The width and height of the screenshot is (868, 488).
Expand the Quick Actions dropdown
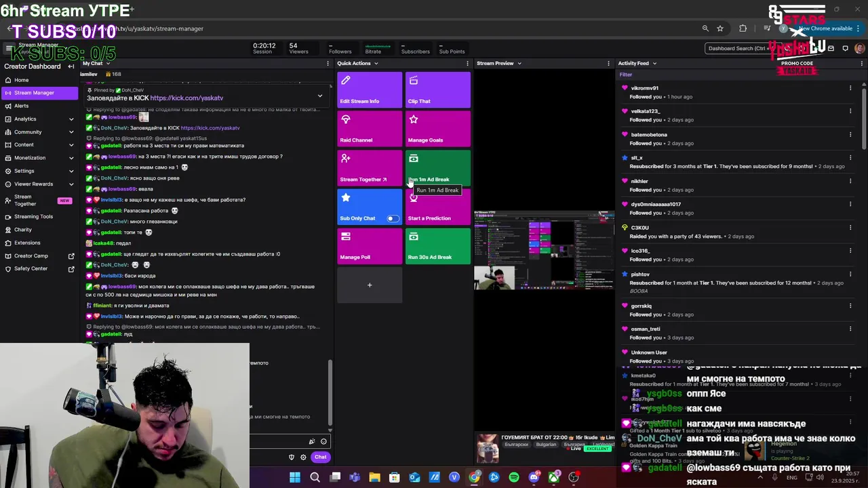pos(376,64)
